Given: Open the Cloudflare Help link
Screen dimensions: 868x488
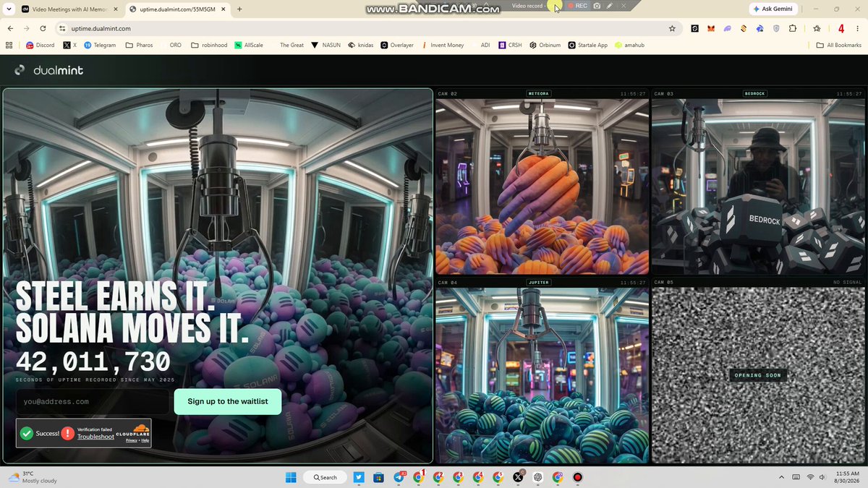Looking at the screenshot, I should tap(145, 440).
